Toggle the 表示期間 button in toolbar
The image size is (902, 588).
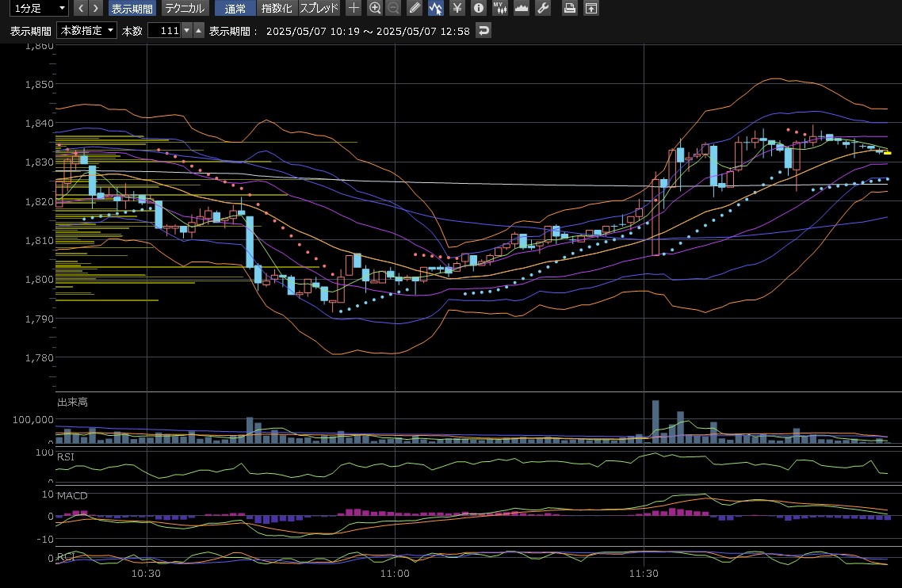132,8
